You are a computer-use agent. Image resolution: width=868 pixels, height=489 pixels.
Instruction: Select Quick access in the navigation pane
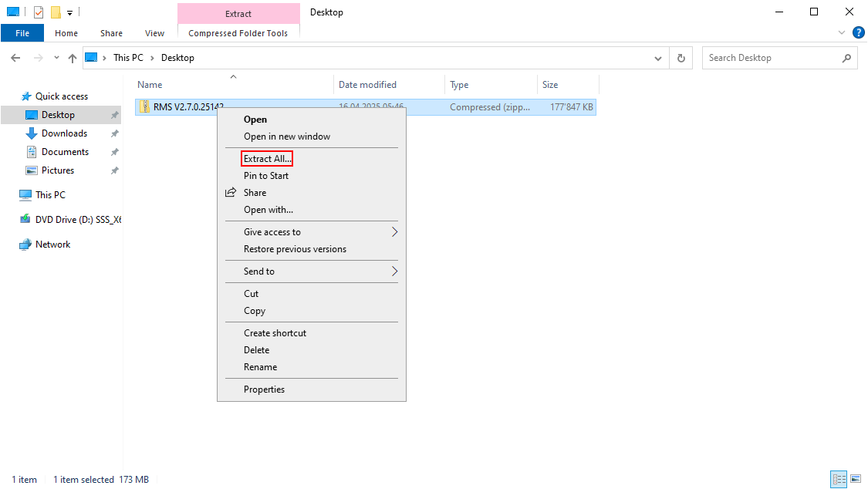click(62, 96)
